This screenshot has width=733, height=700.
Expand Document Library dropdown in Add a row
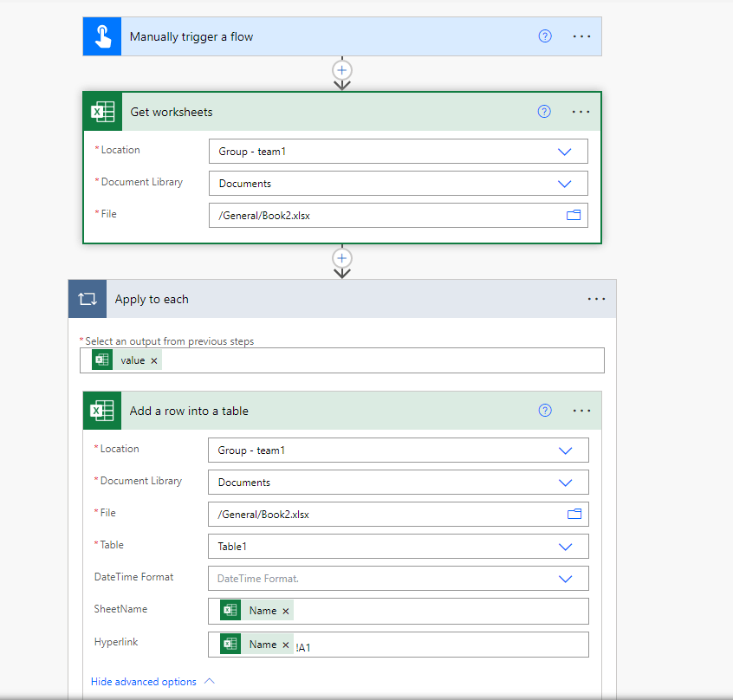(x=565, y=483)
